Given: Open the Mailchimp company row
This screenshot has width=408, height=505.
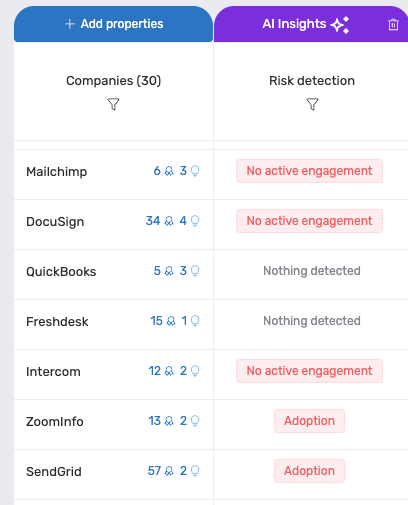Looking at the screenshot, I should (x=113, y=174).
